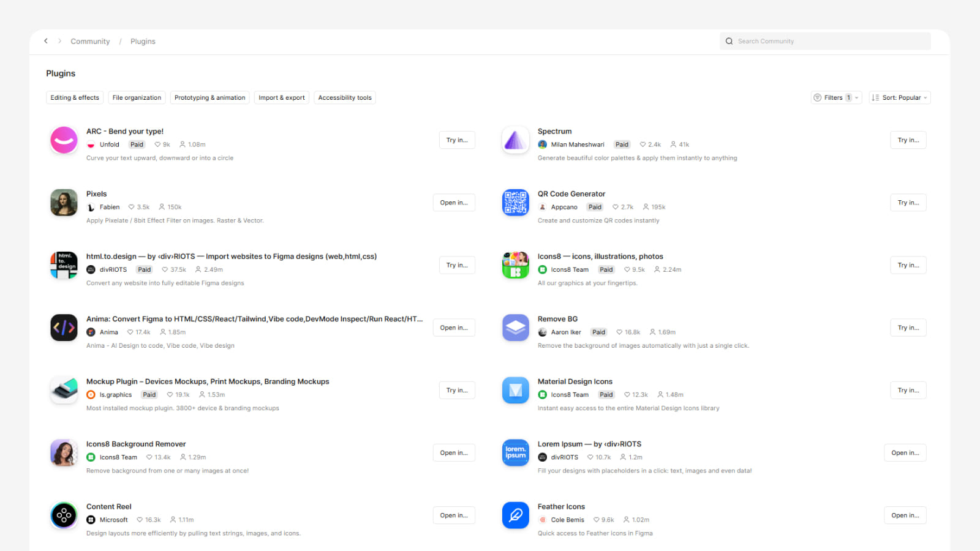
Task: Focus the Search Community field
Action: 825,41
